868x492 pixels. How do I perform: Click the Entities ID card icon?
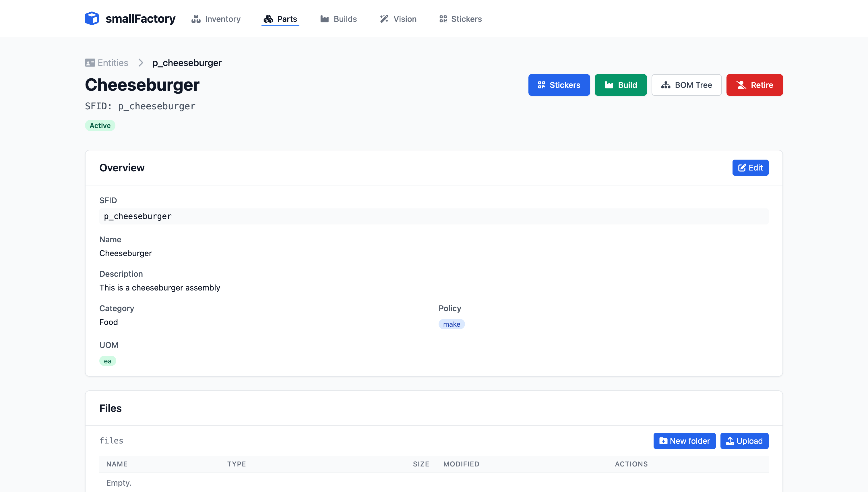click(x=90, y=63)
